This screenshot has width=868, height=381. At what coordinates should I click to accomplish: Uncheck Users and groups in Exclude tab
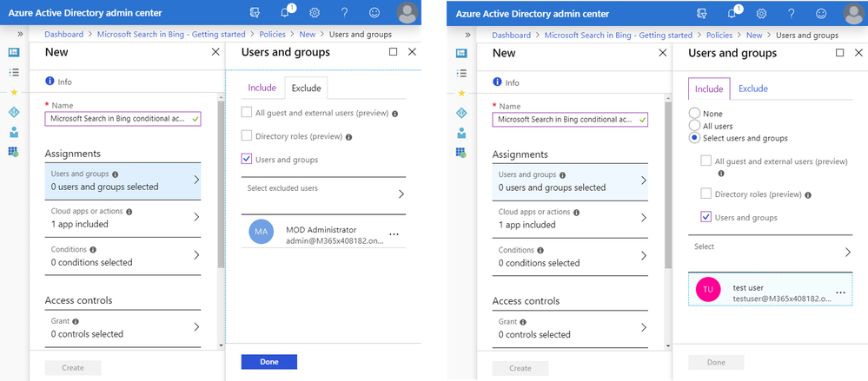click(247, 160)
